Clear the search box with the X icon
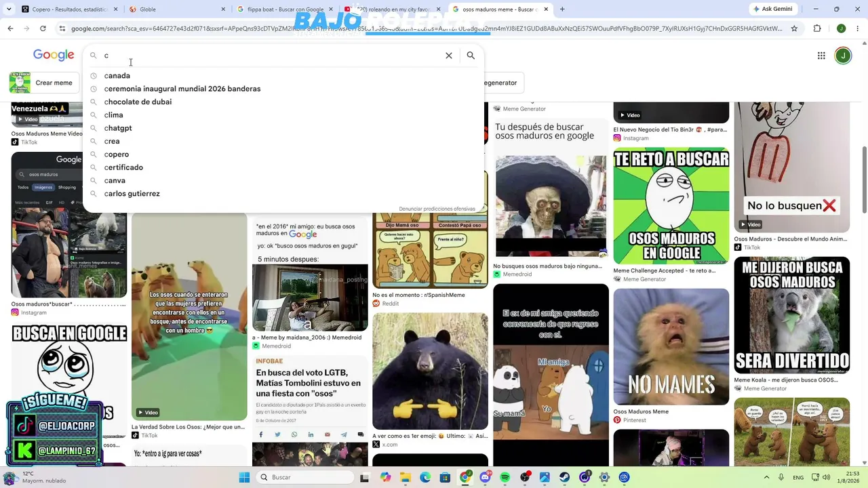The image size is (868, 488). (448, 56)
